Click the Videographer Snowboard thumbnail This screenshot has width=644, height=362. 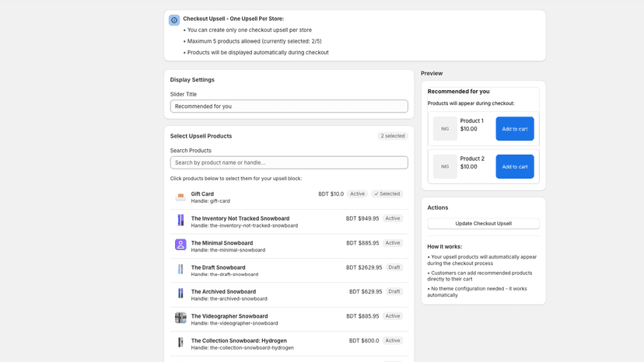[x=180, y=318]
